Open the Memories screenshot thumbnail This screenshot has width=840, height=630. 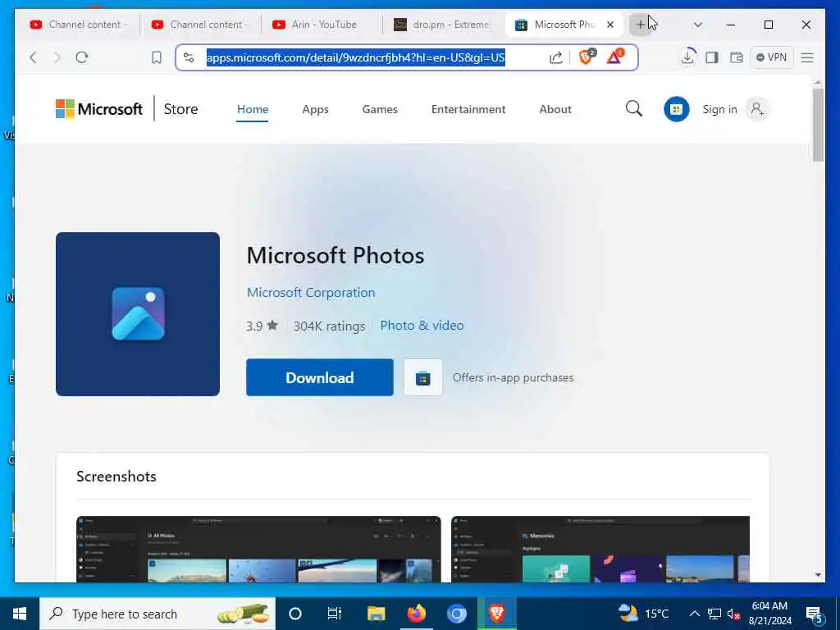600,549
